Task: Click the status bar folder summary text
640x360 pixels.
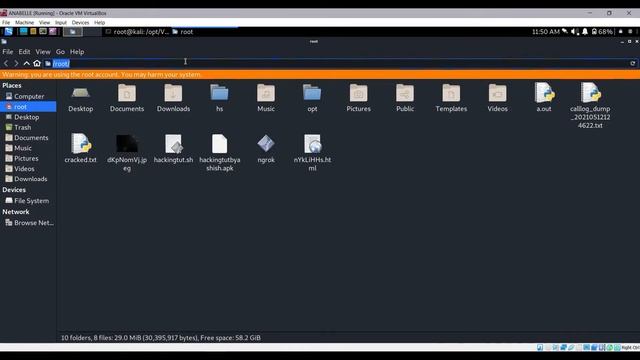Action: point(161,338)
